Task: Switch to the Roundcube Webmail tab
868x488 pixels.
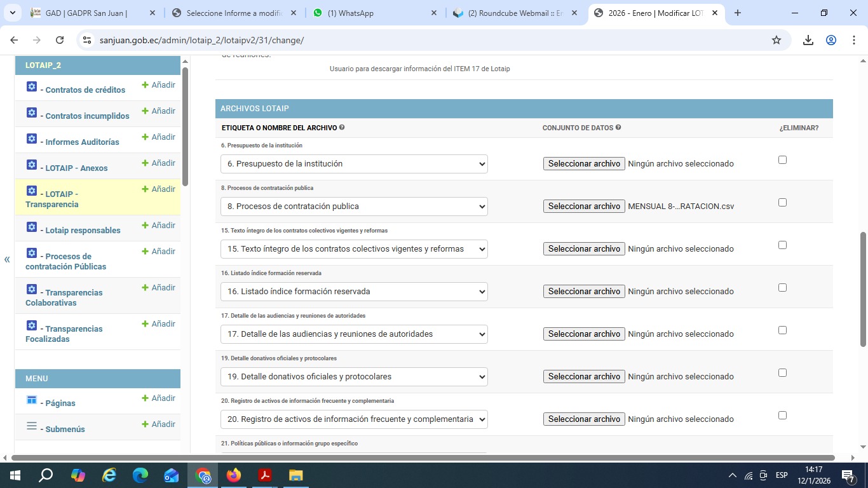Action: click(x=513, y=13)
